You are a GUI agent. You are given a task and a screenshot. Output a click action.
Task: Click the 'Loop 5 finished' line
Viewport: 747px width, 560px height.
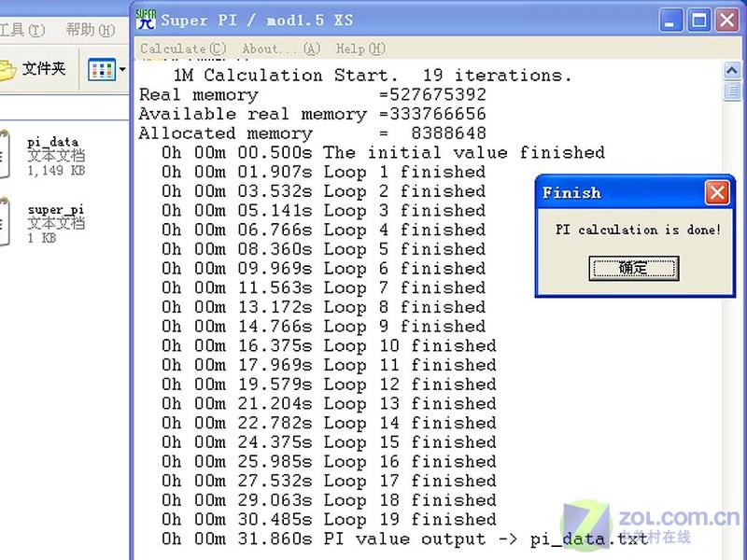click(x=323, y=249)
